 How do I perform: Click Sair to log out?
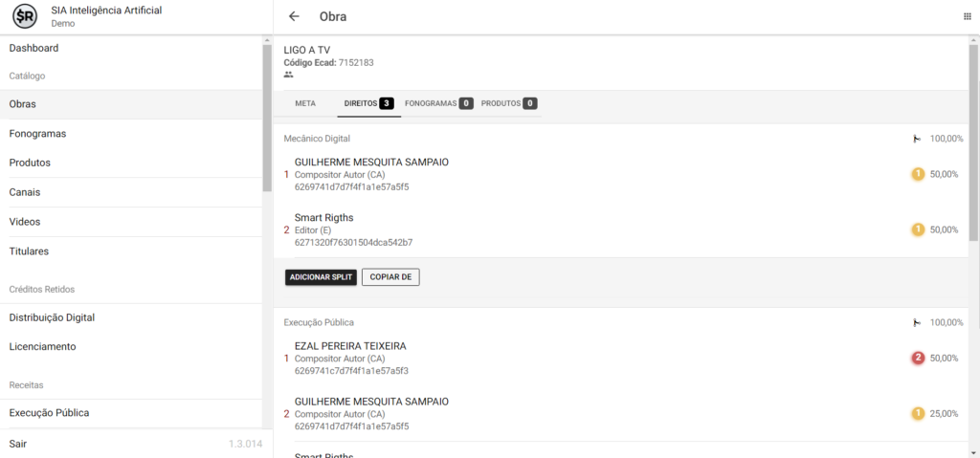(x=18, y=444)
